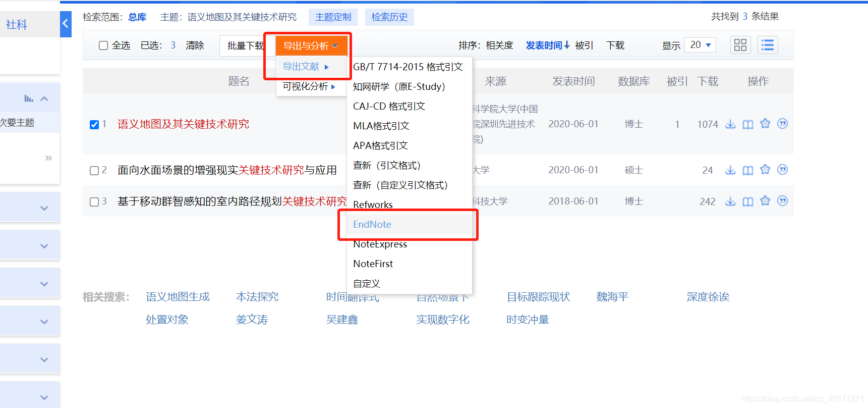This screenshot has width=868, height=408.
Task: Open related search 语义地图生成
Action: [x=178, y=297]
